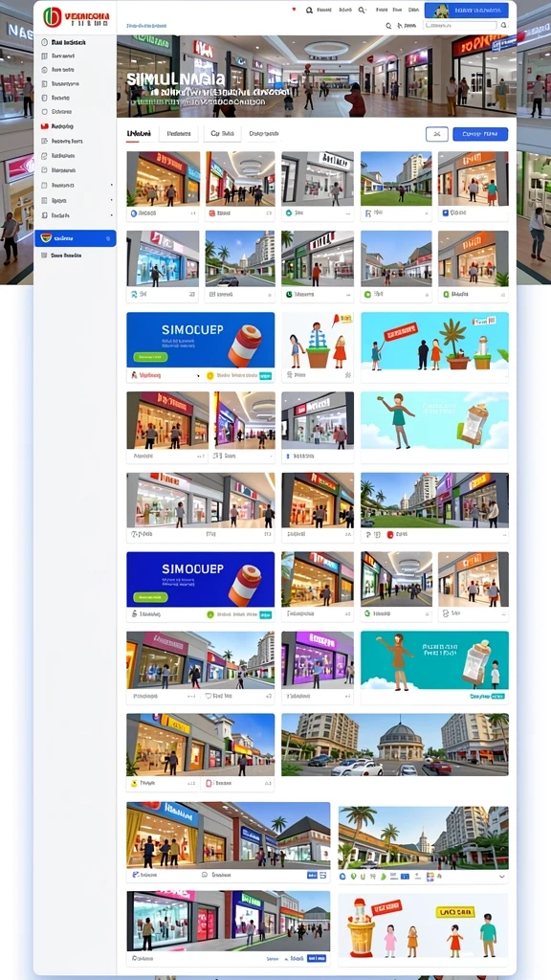The image size is (551, 980).
Task: Click the outlined shuffle icon button
Action: [x=436, y=134]
